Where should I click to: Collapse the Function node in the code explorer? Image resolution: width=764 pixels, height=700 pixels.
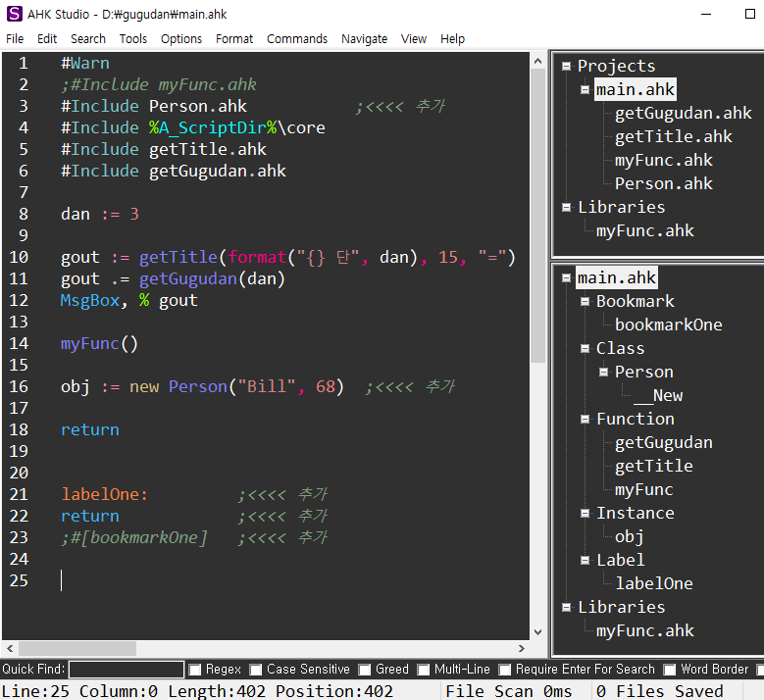pos(586,419)
